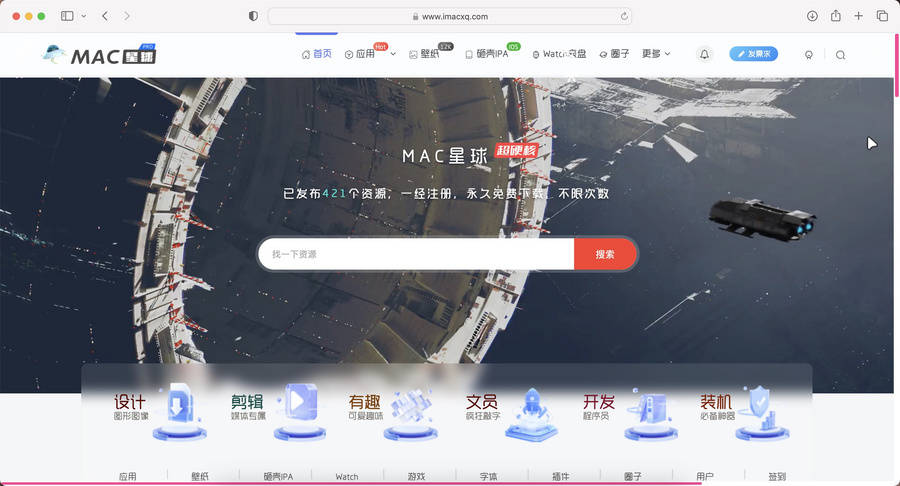
Task: Switch to the bottom 壁纸 tab
Action: click(200, 476)
